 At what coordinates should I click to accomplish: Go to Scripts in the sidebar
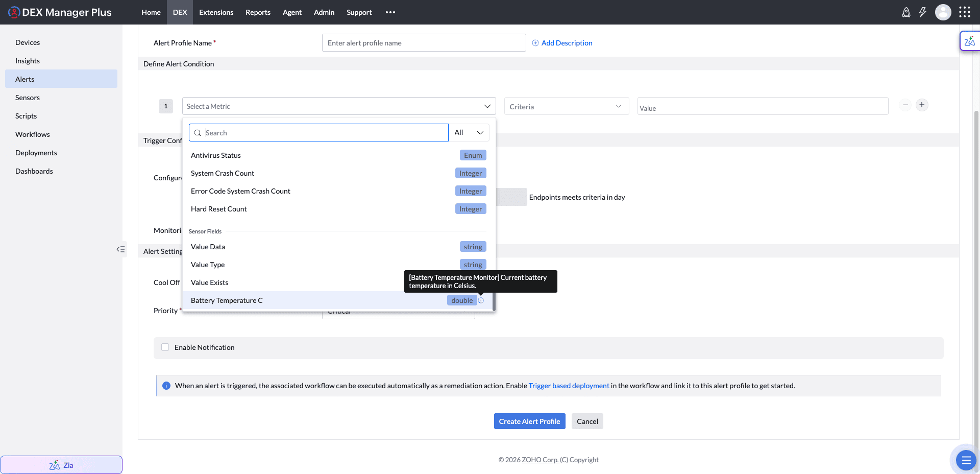click(61, 116)
